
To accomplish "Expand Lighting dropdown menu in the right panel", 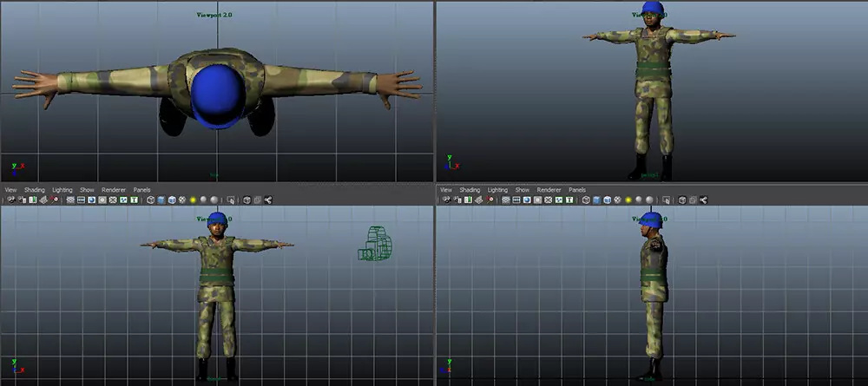I will (497, 189).
